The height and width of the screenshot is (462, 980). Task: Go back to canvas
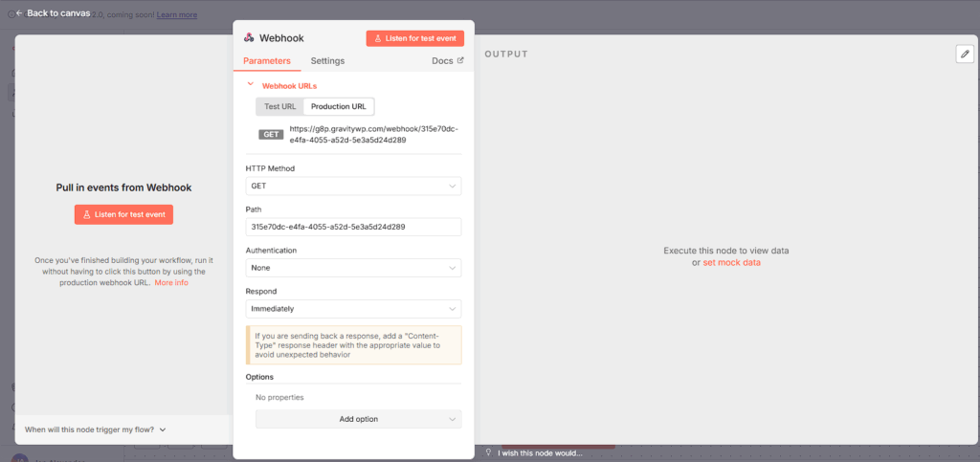click(x=53, y=12)
